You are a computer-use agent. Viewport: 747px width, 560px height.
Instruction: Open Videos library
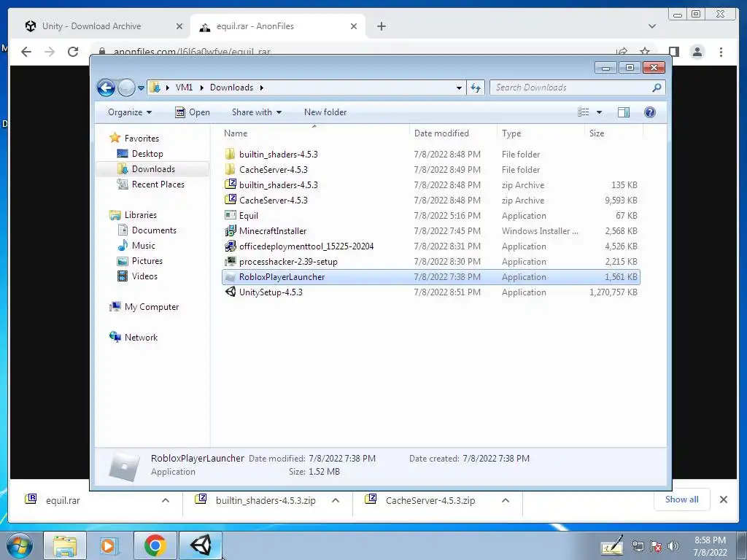[144, 276]
